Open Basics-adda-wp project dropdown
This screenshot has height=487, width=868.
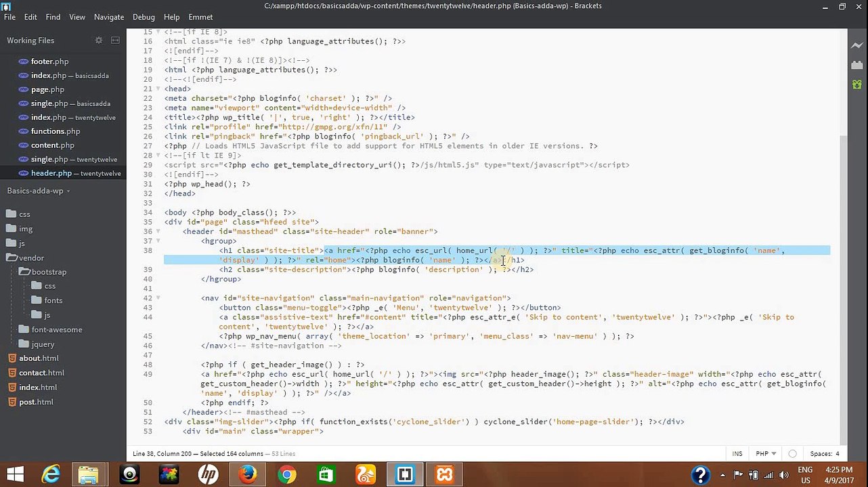tap(39, 191)
